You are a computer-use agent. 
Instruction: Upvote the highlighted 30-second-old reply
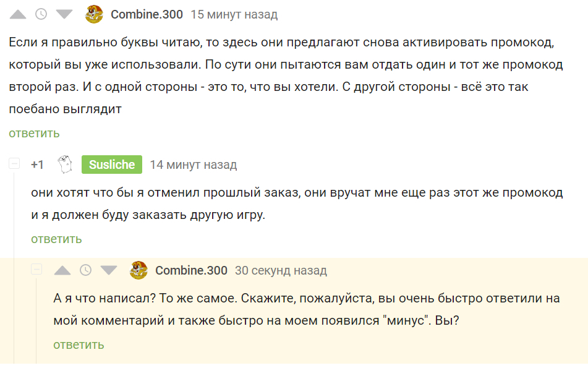click(x=63, y=270)
